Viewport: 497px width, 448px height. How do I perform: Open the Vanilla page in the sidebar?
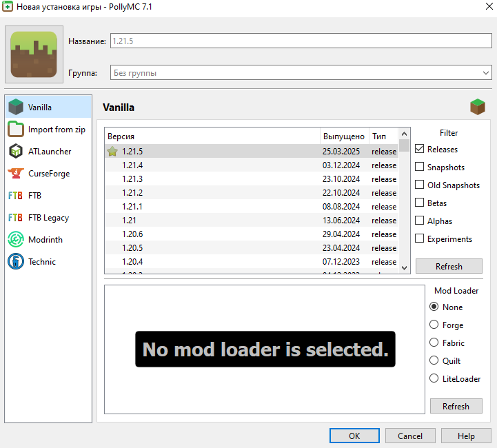[x=48, y=107]
